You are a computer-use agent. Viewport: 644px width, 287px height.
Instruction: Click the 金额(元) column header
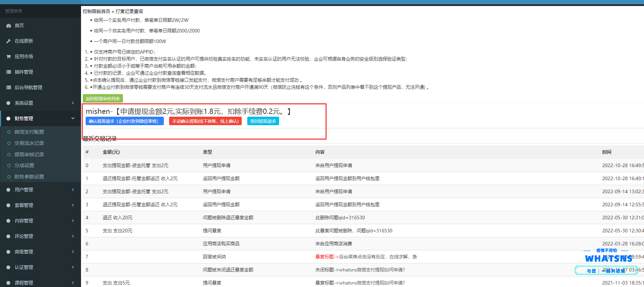(x=111, y=152)
